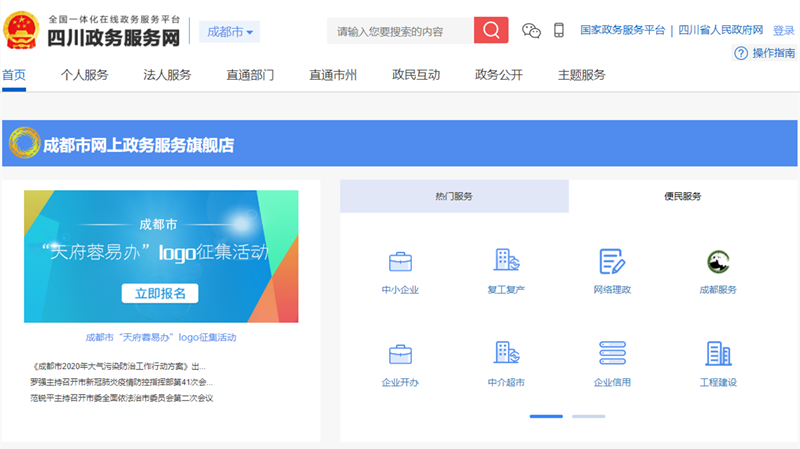Open the 中小企业 briefcase icon
This screenshot has height=449, width=800.
[x=400, y=262]
